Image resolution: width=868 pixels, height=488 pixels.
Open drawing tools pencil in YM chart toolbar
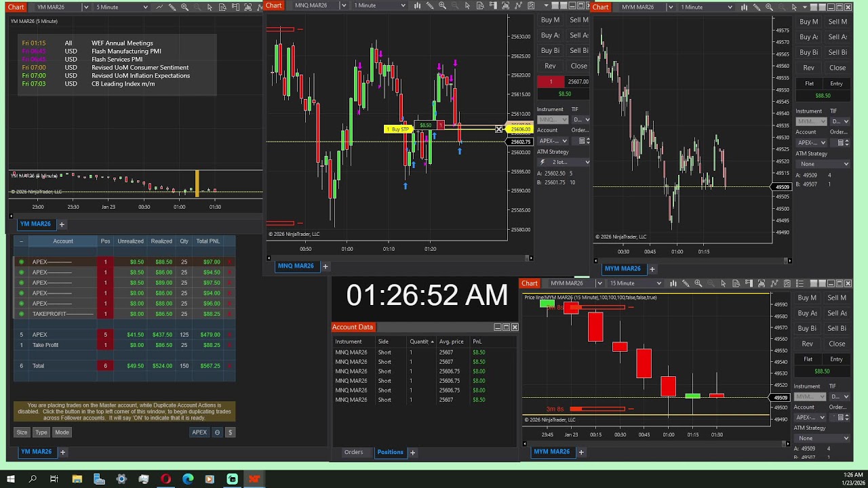click(x=172, y=7)
